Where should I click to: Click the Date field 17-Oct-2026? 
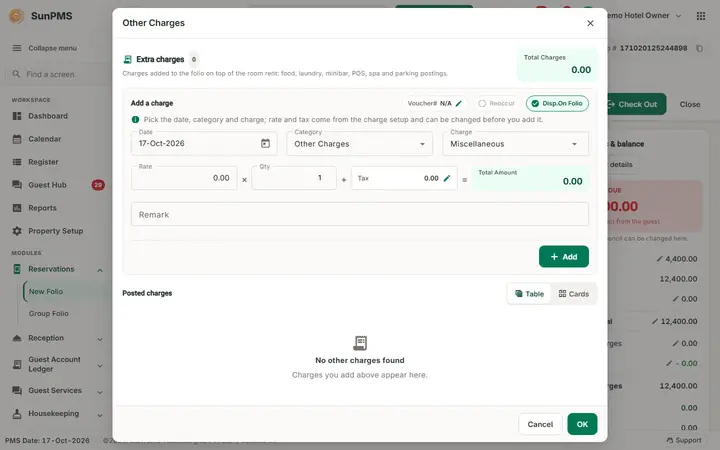click(x=204, y=143)
